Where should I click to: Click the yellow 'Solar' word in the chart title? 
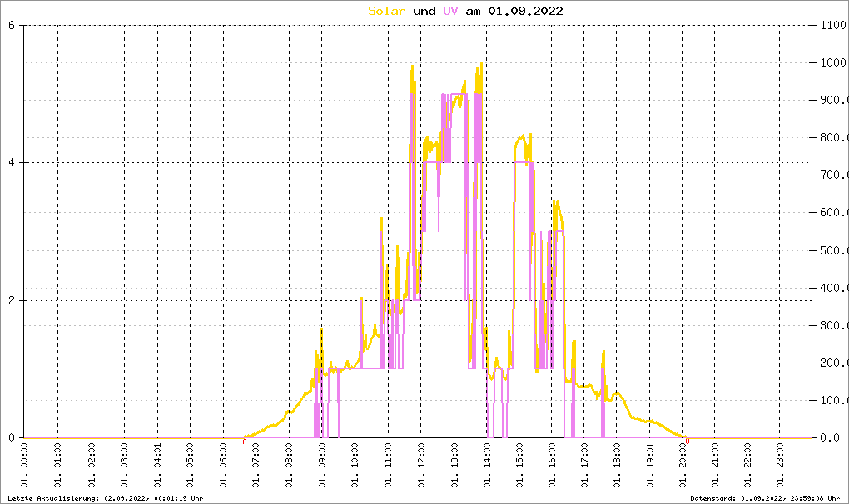click(x=386, y=11)
